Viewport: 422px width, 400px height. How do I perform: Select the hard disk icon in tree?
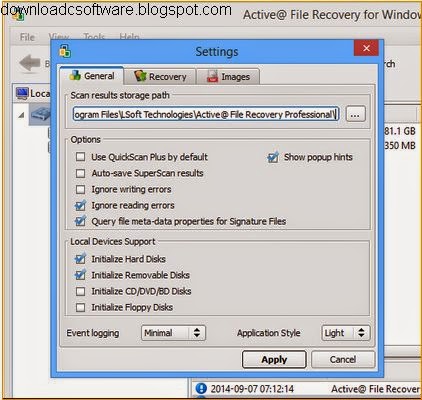click(x=40, y=114)
